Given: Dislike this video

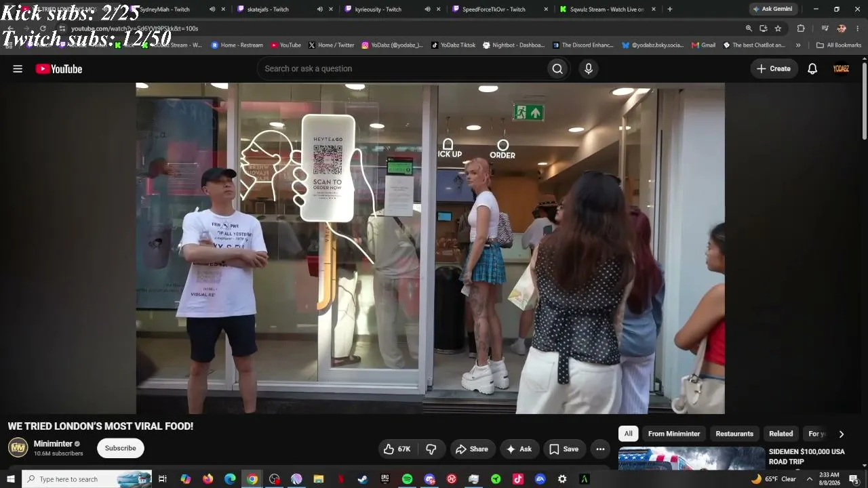Looking at the screenshot, I should point(431,449).
